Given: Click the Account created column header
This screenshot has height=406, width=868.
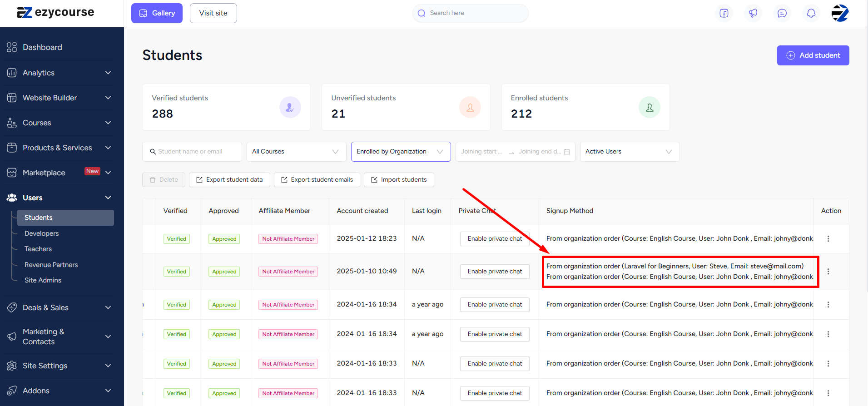Looking at the screenshot, I should click(x=362, y=211).
